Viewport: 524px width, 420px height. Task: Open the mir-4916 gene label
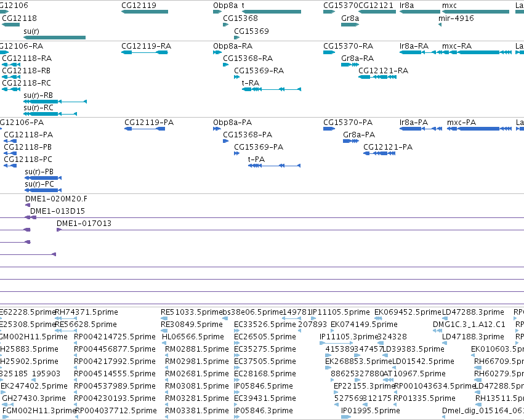tap(456, 18)
